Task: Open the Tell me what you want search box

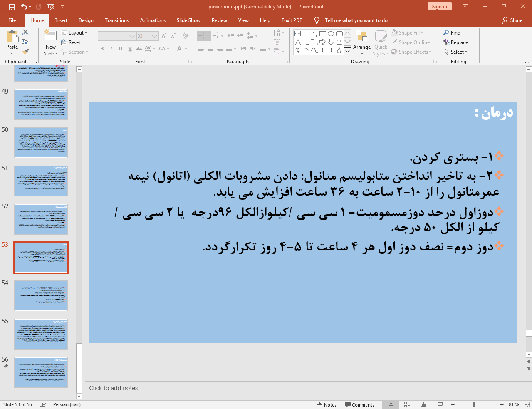Action: (x=356, y=20)
